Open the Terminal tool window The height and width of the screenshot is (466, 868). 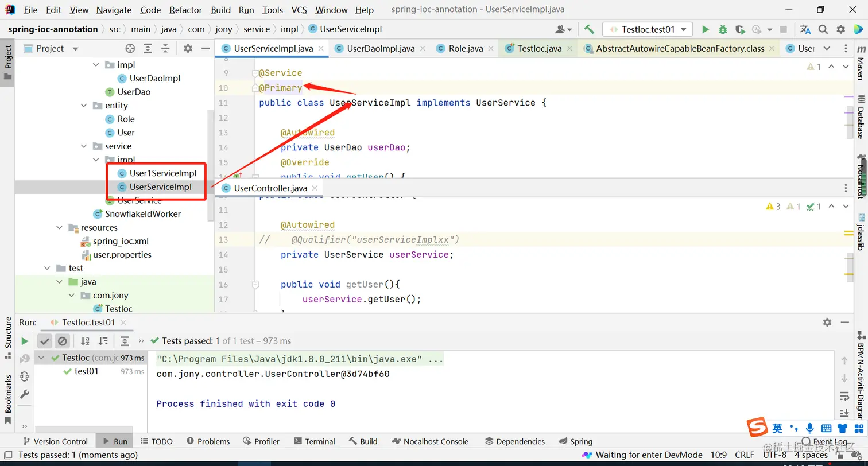coord(314,441)
